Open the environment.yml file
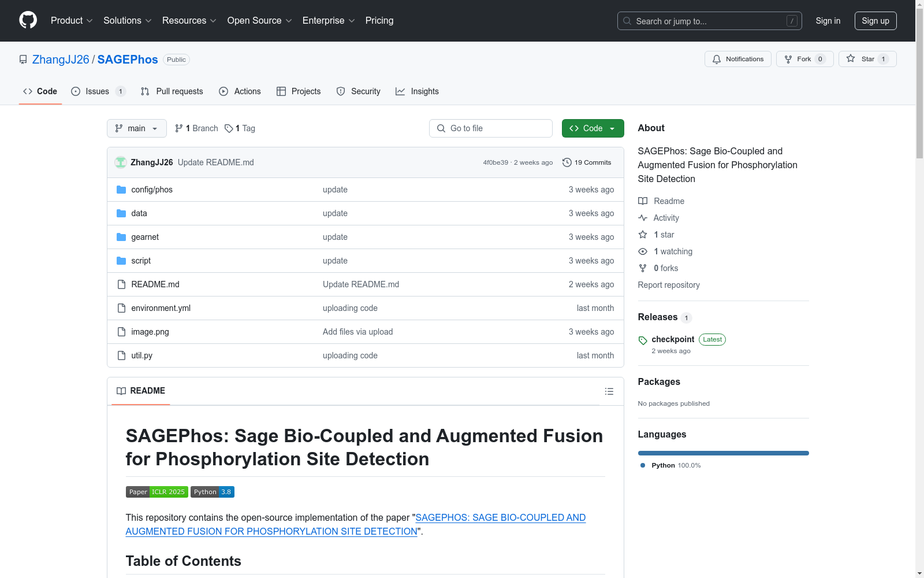The height and width of the screenshot is (578, 924). [x=161, y=308]
